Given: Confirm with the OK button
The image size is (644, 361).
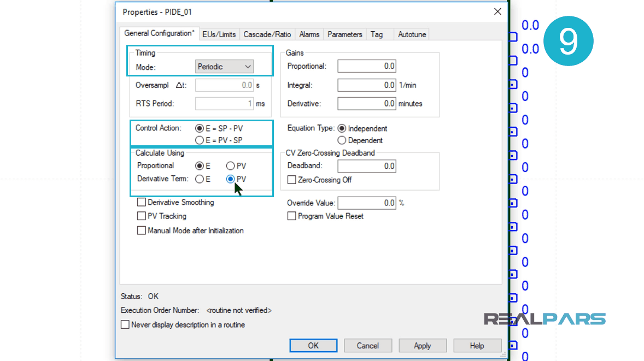Looking at the screenshot, I should coord(313,345).
